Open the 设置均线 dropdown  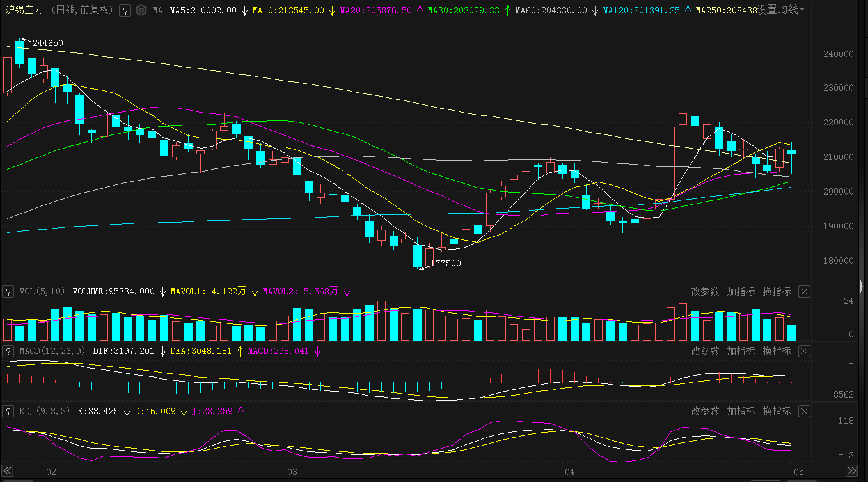781,10
